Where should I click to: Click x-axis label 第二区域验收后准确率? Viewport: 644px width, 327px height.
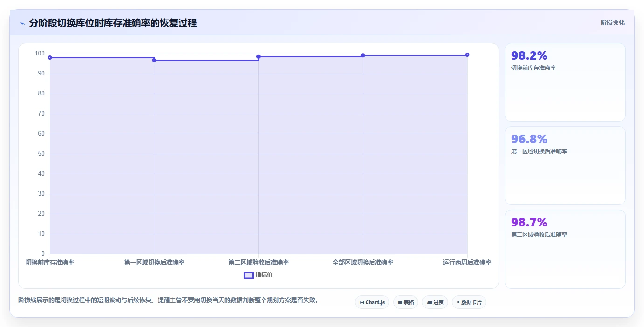point(258,262)
